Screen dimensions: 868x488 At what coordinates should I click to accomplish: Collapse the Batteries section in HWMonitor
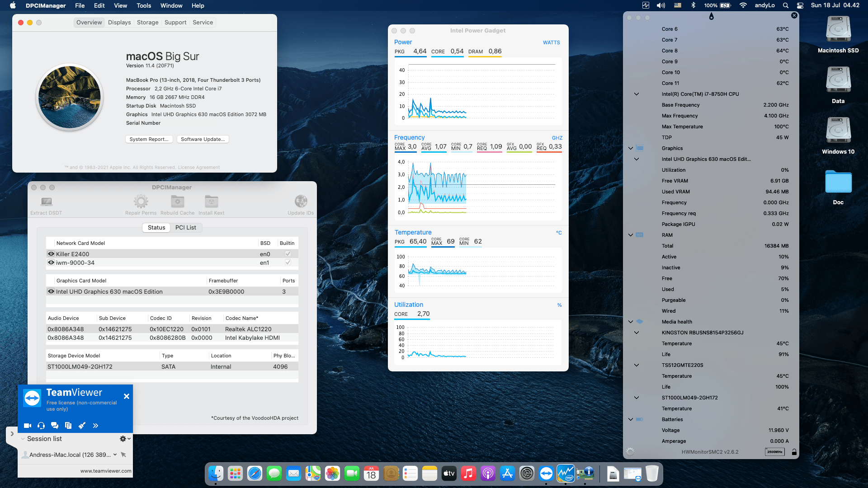point(631,419)
